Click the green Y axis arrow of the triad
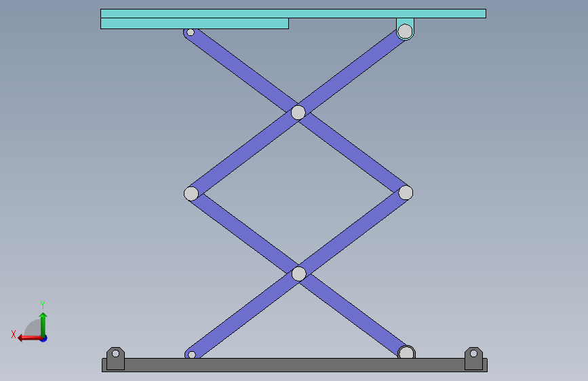 (43, 324)
